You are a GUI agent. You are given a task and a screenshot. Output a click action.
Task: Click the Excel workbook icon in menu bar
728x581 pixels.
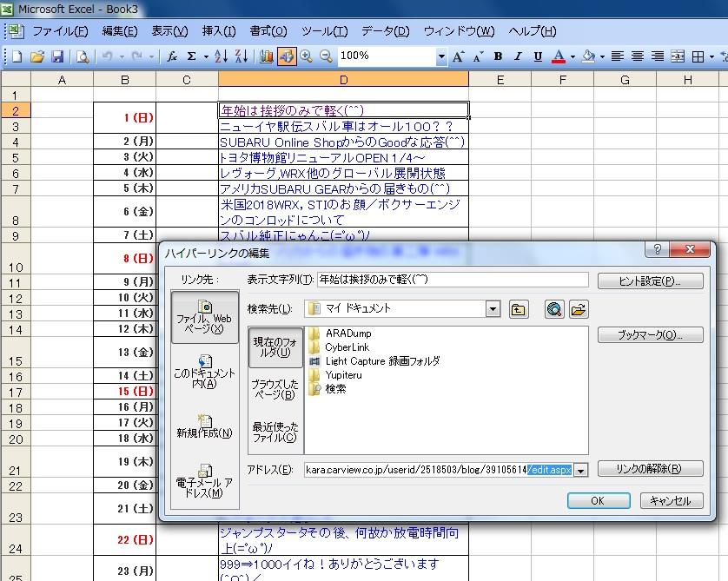point(16,30)
